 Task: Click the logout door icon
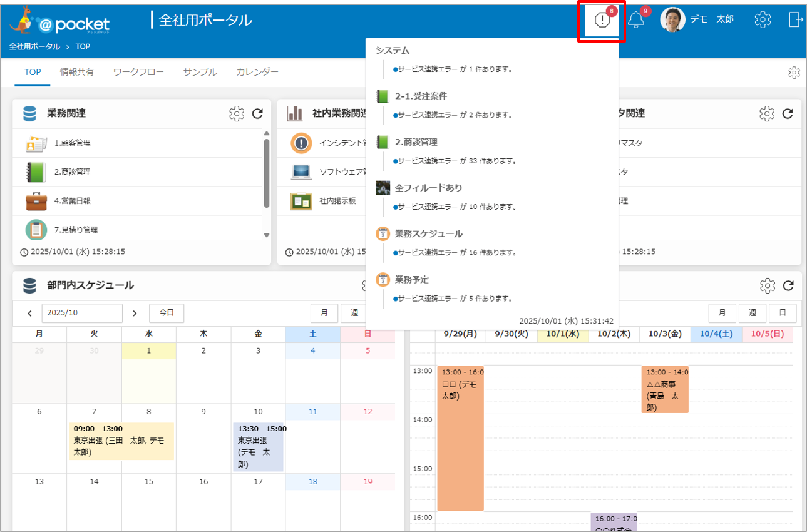point(795,19)
